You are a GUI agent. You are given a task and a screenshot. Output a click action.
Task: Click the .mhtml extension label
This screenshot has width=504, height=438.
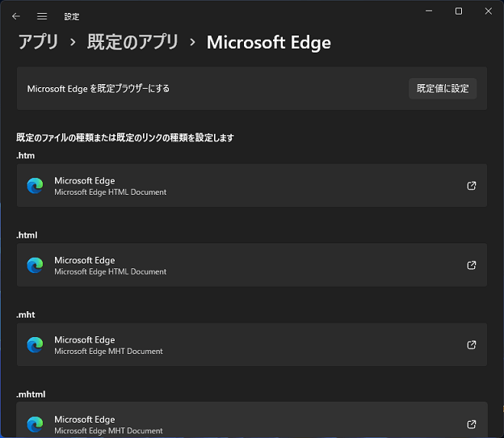click(x=31, y=394)
